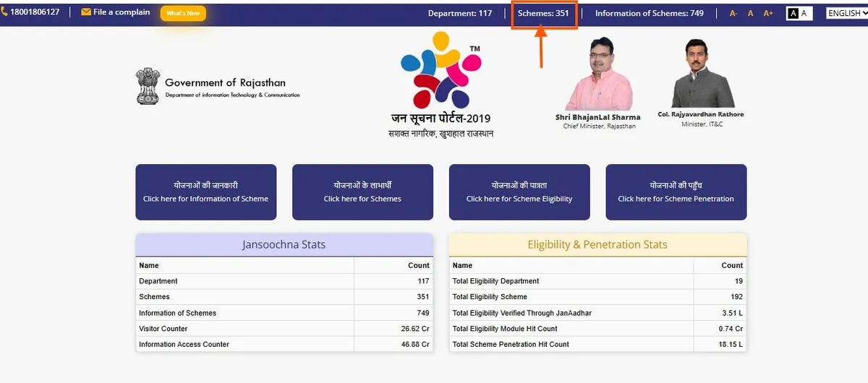The height and width of the screenshot is (383, 868).
Task: Click the Jan Soochna Portal colorful logo
Action: coord(441,70)
